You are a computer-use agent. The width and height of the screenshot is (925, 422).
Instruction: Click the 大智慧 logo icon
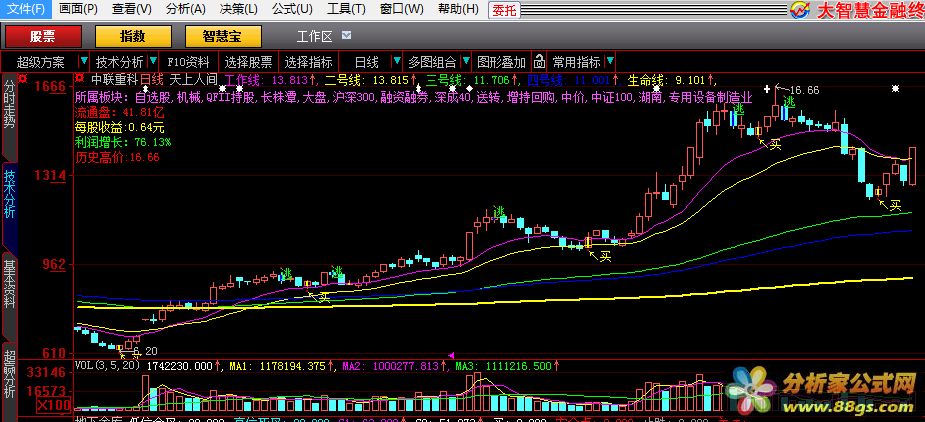[x=799, y=9]
